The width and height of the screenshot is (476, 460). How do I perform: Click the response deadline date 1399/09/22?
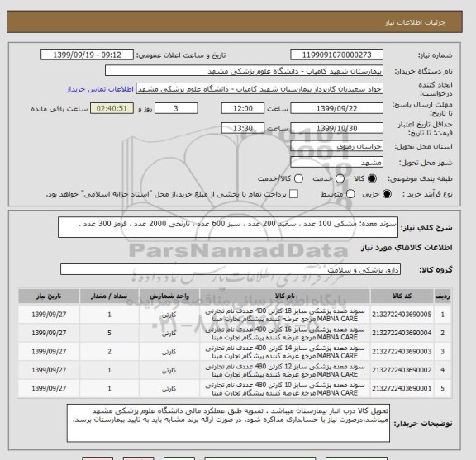click(x=336, y=109)
